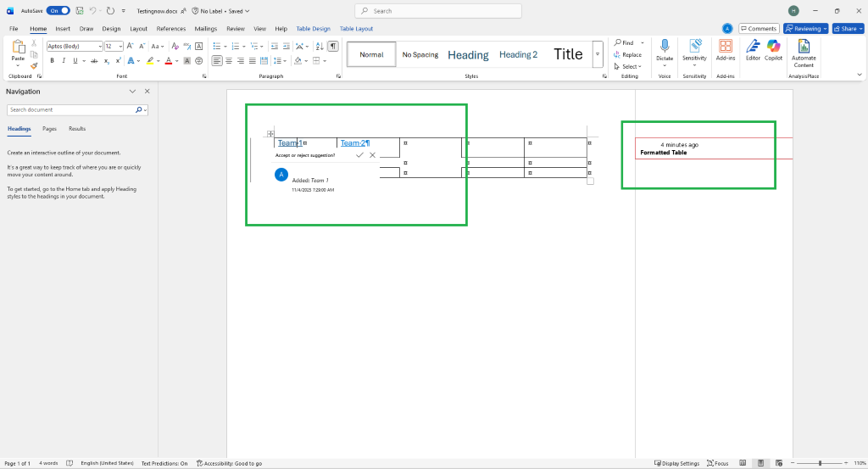Viewport: 868px width, 469px height.
Task: Expand the Styles gallery more arrow
Action: click(598, 54)
